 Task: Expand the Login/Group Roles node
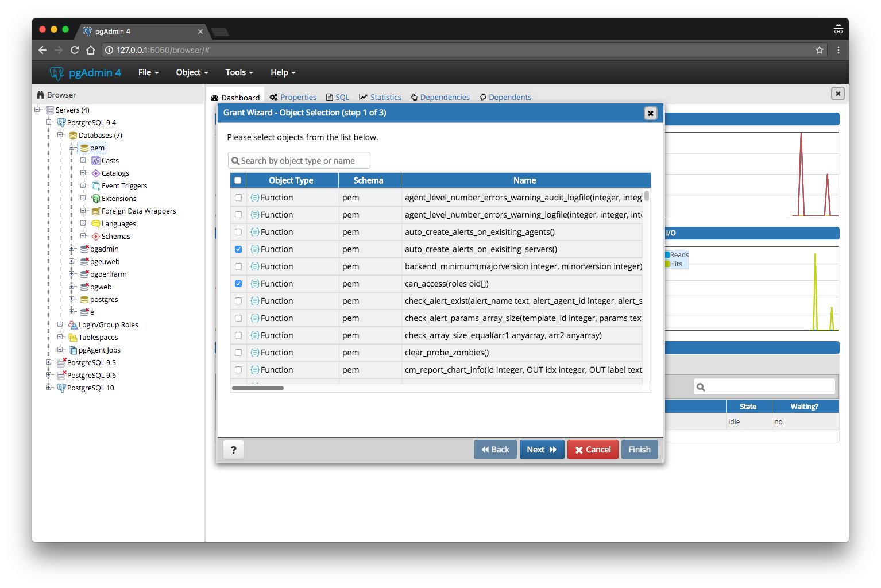[60, 324]
